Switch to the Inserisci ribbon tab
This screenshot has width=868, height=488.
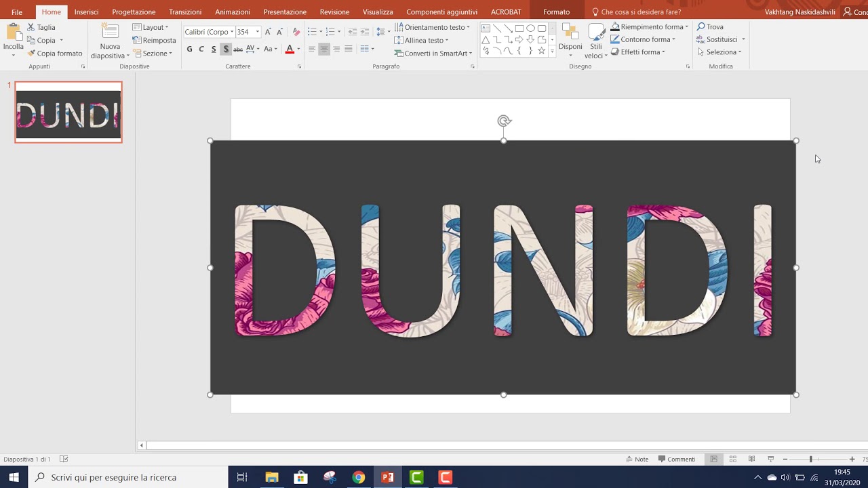pyautogui.click(x=86, y=11)
